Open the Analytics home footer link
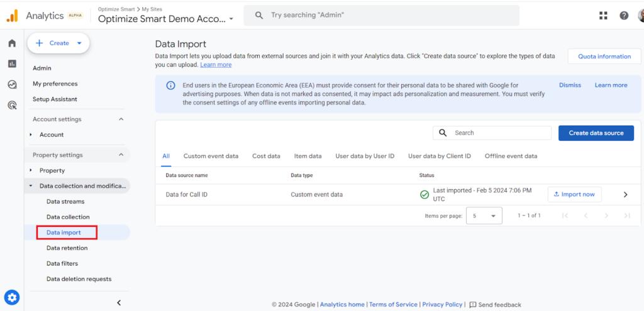This screenshot has height=311, width=644. point(342,305)
